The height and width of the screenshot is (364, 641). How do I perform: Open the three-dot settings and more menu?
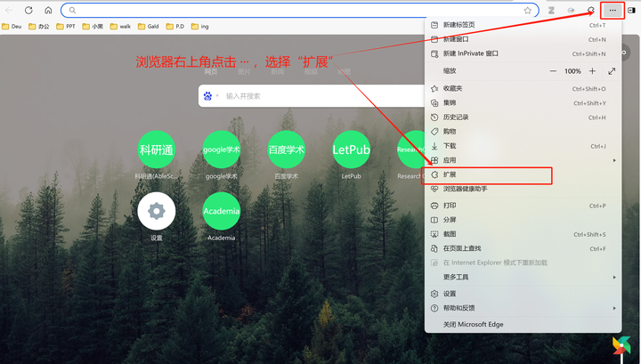click(613, 10)
